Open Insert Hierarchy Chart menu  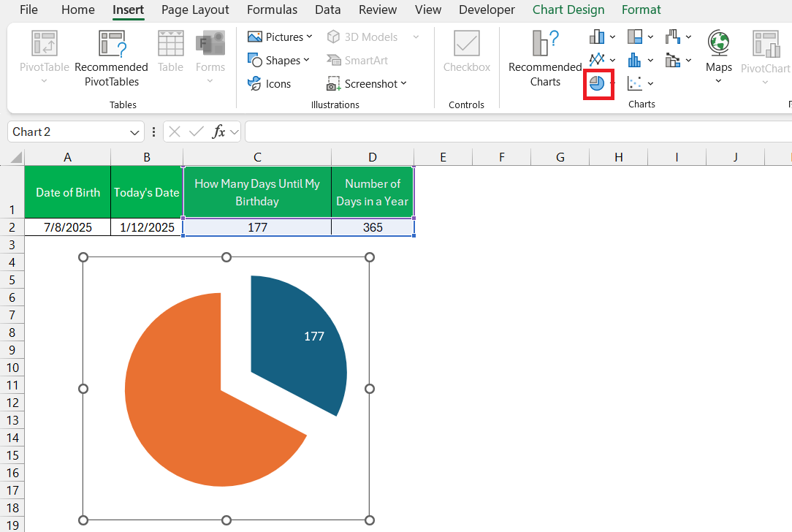[x=640, y=37]
